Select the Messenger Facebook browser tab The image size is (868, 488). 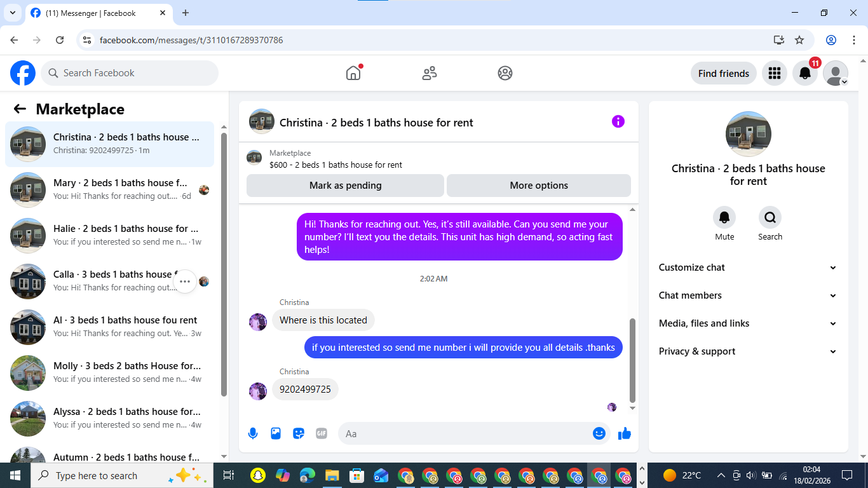tap(98, 13)
